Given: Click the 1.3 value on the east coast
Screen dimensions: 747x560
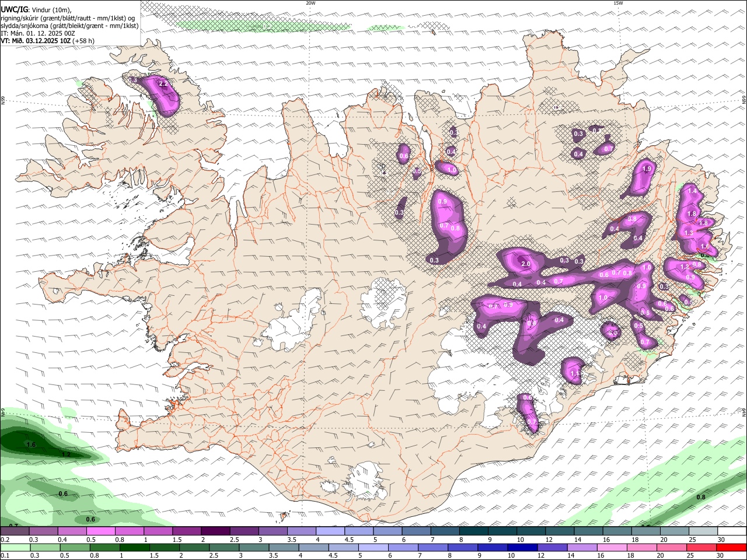Looking at the screenshot, I should pyautogui.click(x=689, y=233).
